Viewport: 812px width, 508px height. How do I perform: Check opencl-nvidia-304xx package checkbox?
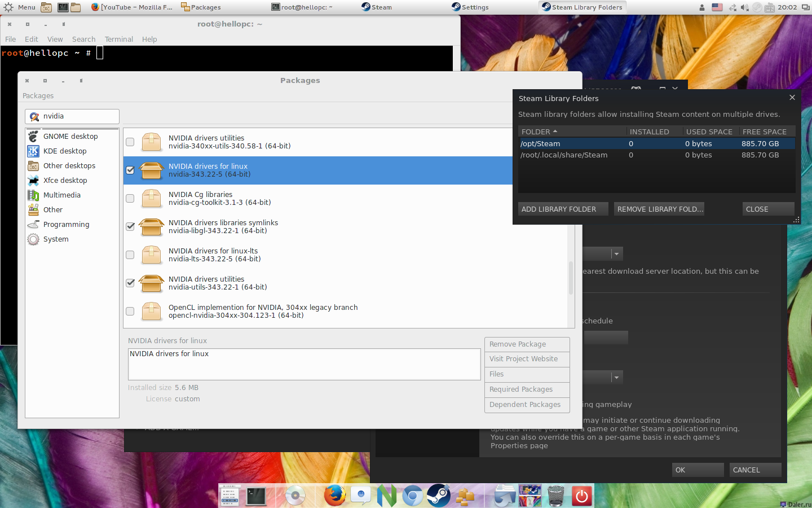click(130, 312)
